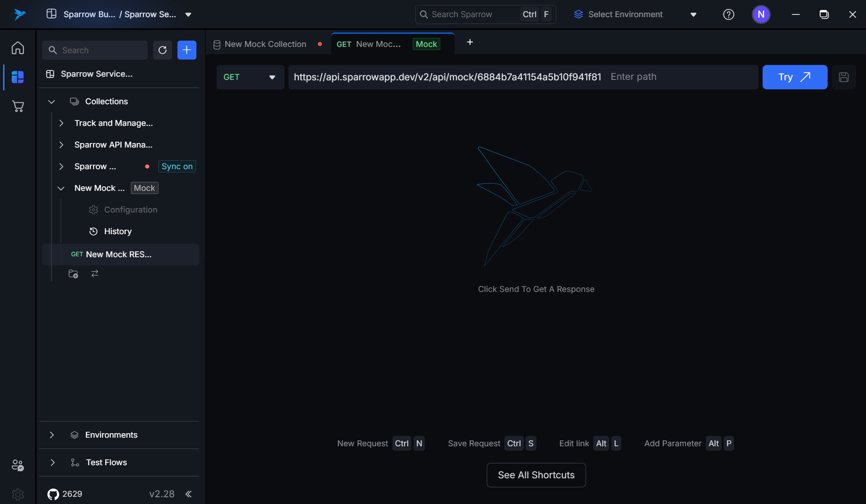Collapse the Collections section
Screen dimensions: 866x504
pyautogui.click(x=51, y=102)
